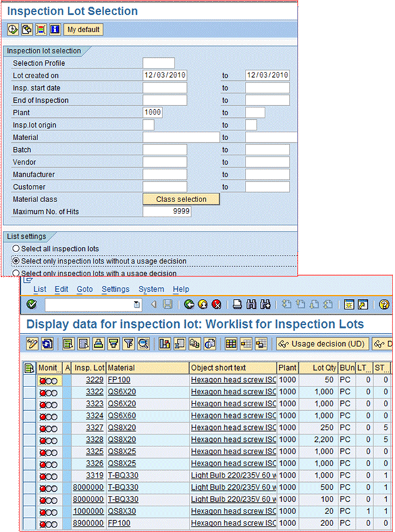Click the Refresh icon in worklist toolbar
This screenshot has height=532, width=395.
coord(47,343)
